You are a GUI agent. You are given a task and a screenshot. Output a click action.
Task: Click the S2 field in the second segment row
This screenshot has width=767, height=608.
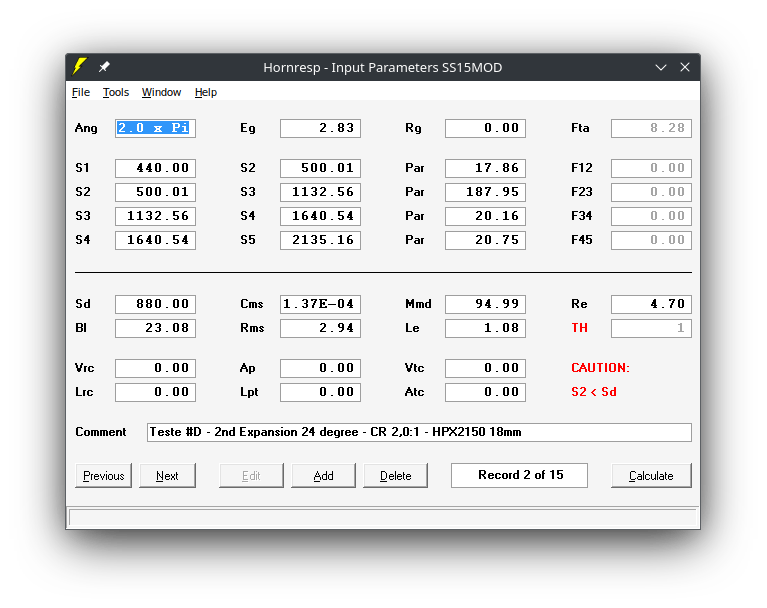[156, 192]
